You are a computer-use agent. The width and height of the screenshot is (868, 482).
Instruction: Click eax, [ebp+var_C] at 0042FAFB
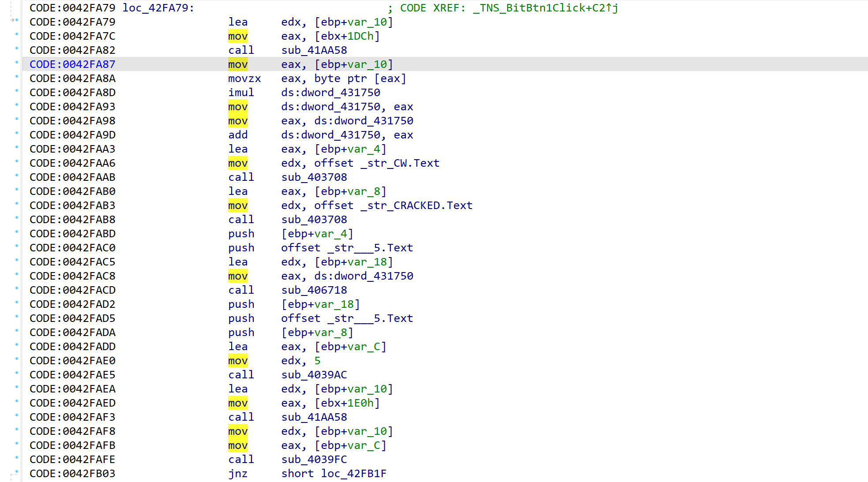point(334,445)
